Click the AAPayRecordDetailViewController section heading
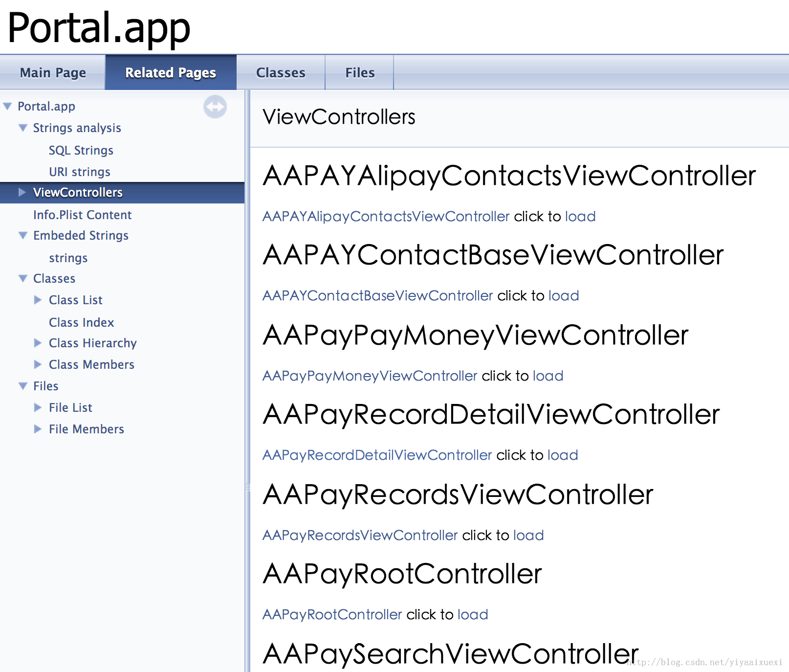 pos(491,415)
